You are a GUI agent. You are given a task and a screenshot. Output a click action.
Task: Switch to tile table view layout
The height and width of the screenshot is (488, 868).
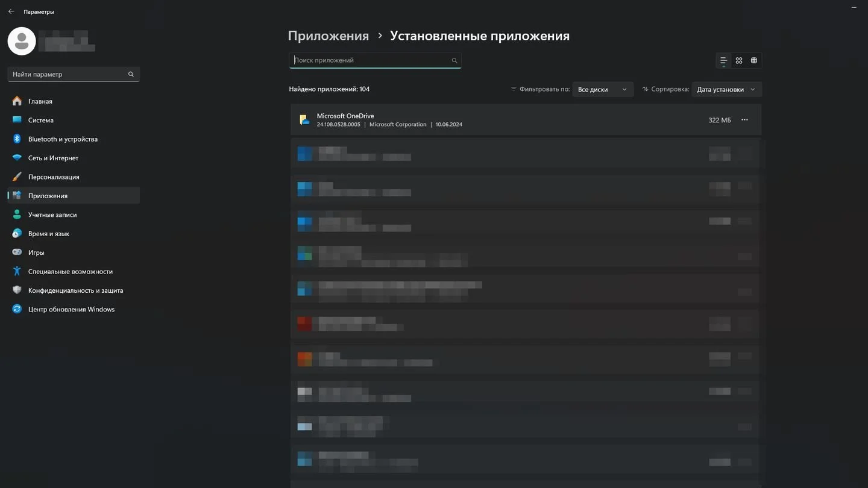click(754, 60)
